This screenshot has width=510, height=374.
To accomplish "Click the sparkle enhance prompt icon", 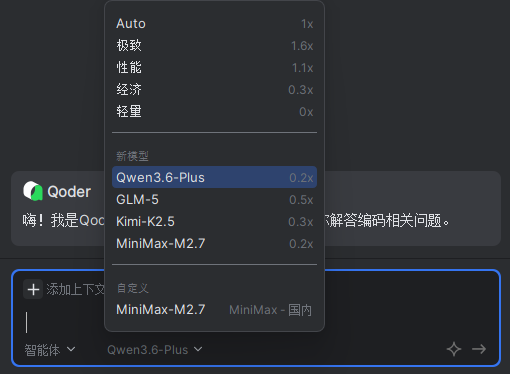I will (x=454, y=349).
